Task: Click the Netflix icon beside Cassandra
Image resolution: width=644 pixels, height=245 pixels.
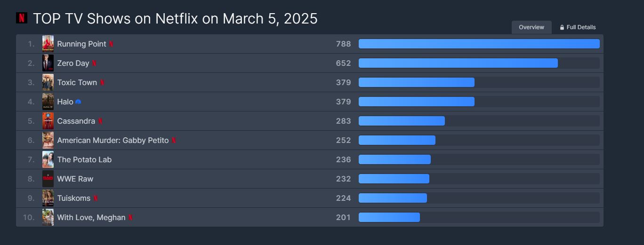Action: click(x=100, y=121)
